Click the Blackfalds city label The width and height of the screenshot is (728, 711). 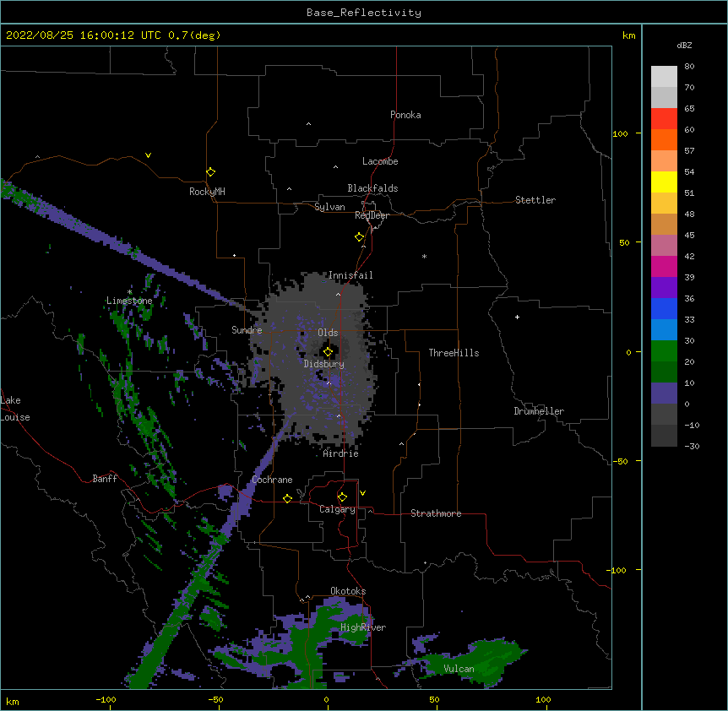372,188
